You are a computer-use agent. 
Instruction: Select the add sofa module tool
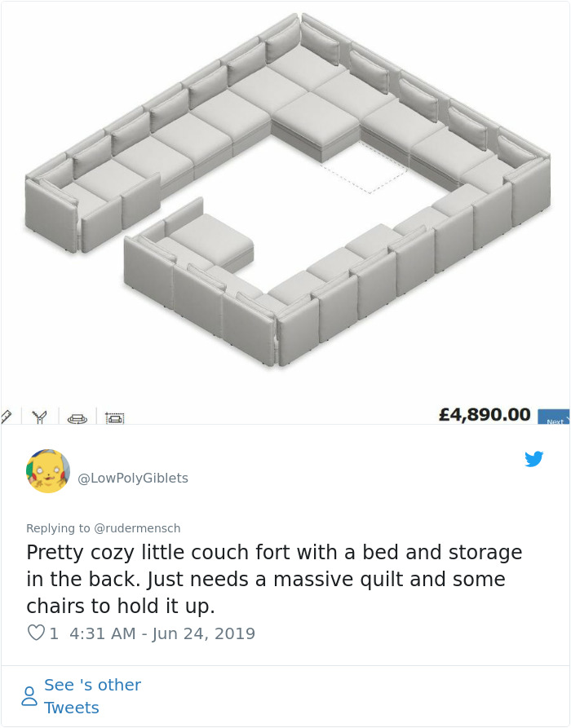point(116,416)
